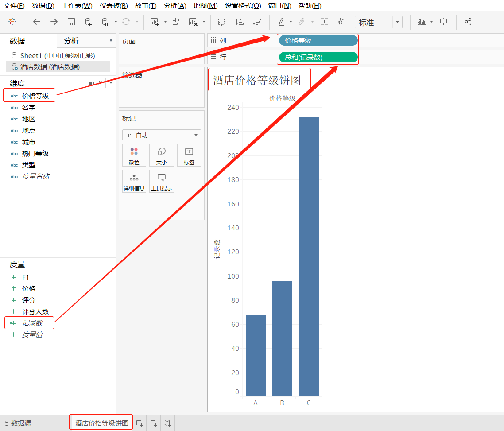Open dropdown arrow next to new worksheet icon
The height and width of the screenshot is (431, 504).
click(165, 22)
